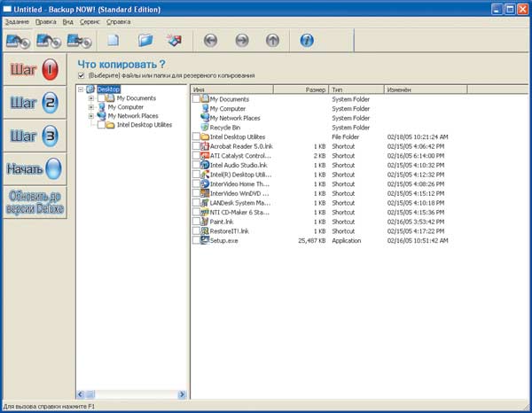
Task: Go to Шаг 1 step
Action: pos(35,69)
